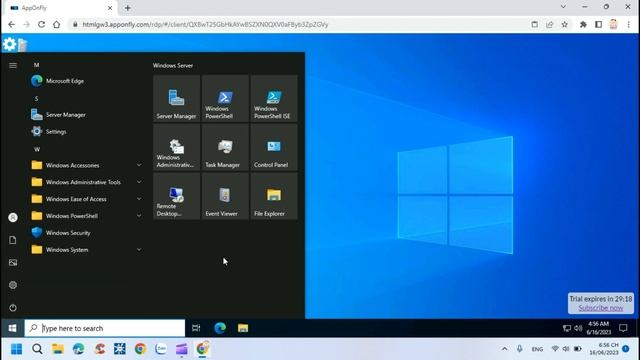The width and height of the screenshot is (640, 360).
Task: Open the Windows PowerShell ISE tile
Action: click(274, 98)
